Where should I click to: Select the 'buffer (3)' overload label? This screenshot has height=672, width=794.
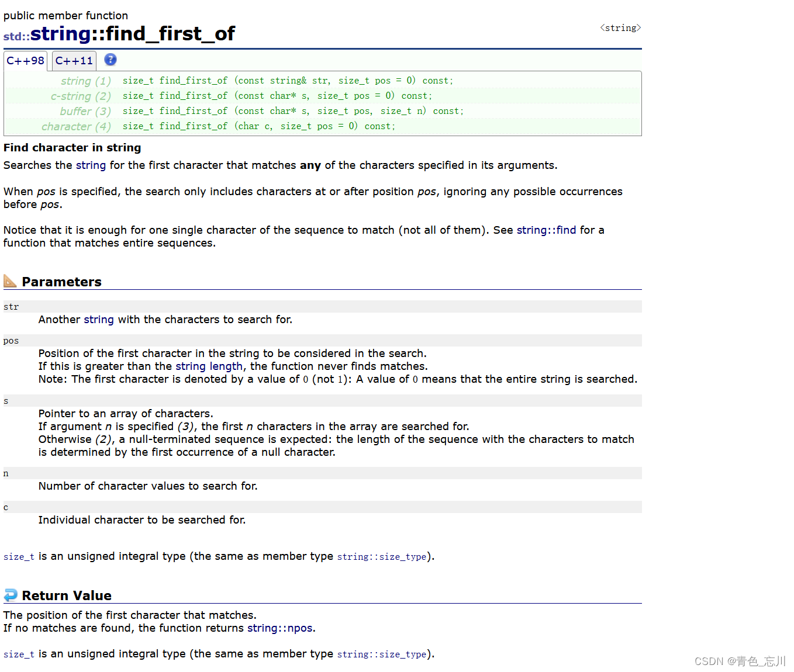pos(85,111)
